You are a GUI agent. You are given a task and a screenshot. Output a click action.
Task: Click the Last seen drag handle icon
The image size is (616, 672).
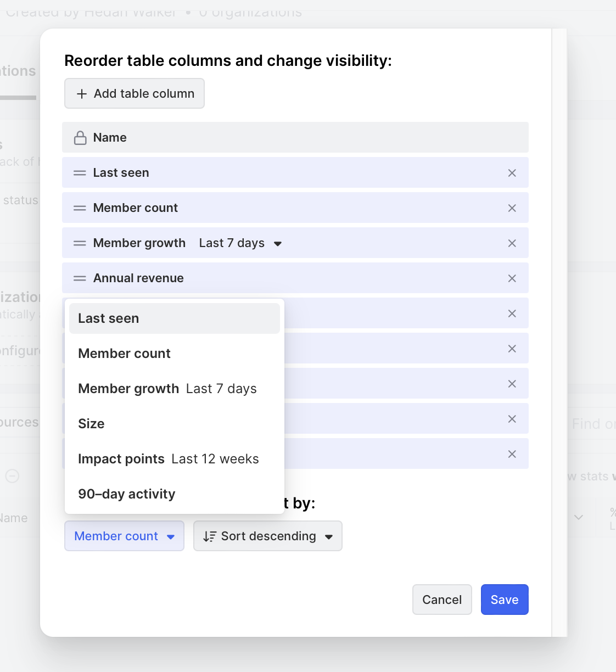[x=80, y=173]
